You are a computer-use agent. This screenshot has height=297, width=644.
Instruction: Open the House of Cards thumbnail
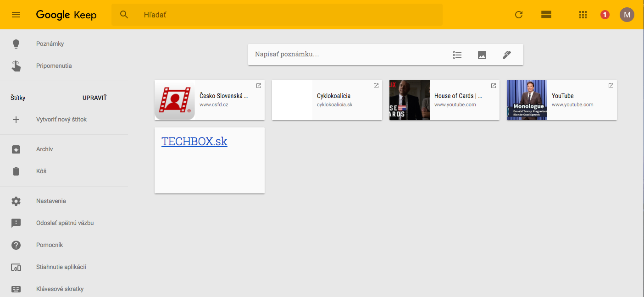410,100
